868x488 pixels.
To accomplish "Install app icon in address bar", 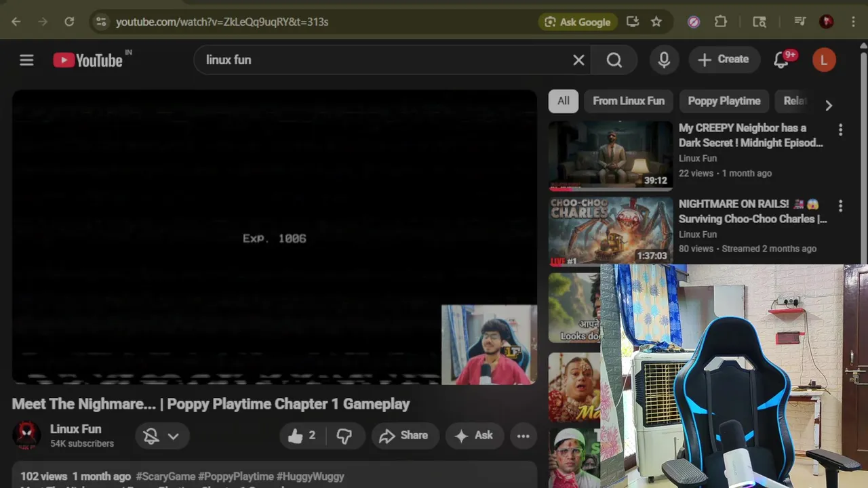I will [633, 22].
